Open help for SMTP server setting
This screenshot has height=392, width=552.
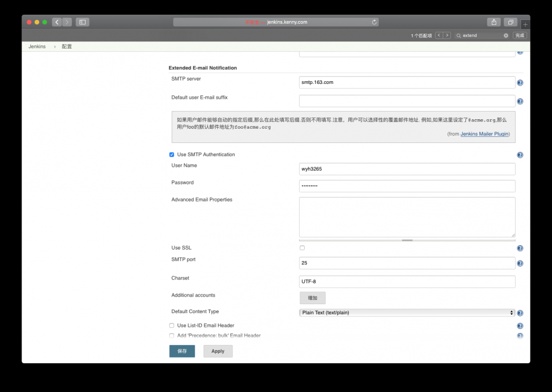[519, 82]
